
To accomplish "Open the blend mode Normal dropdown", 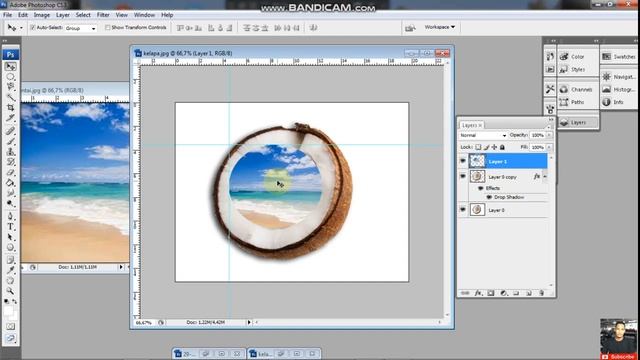I will [483, 135].
